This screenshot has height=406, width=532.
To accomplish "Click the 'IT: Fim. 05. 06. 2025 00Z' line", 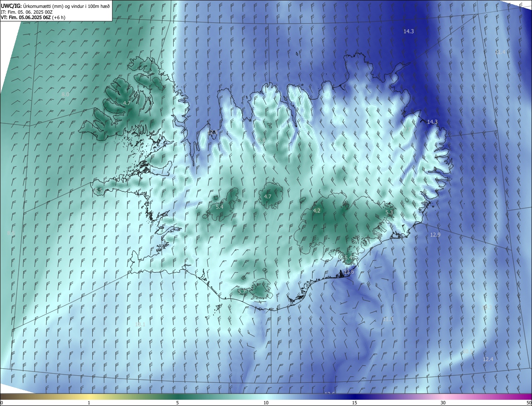I will 27,12.
